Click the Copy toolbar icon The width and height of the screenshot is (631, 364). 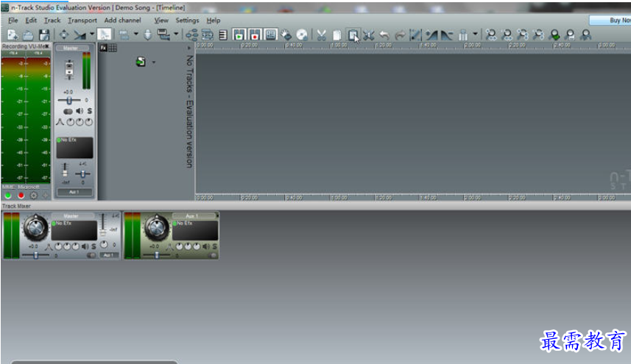pyautogui.click(x=336, y=35)
